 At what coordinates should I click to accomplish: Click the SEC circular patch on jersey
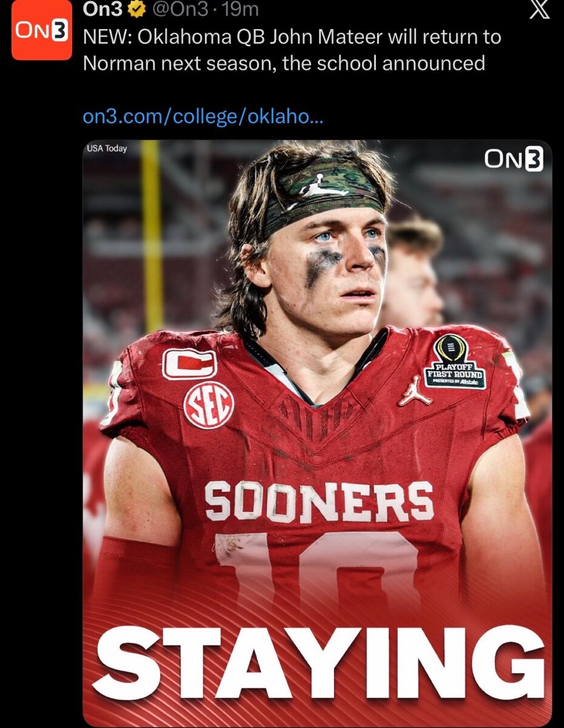click(x=209, y=405)
